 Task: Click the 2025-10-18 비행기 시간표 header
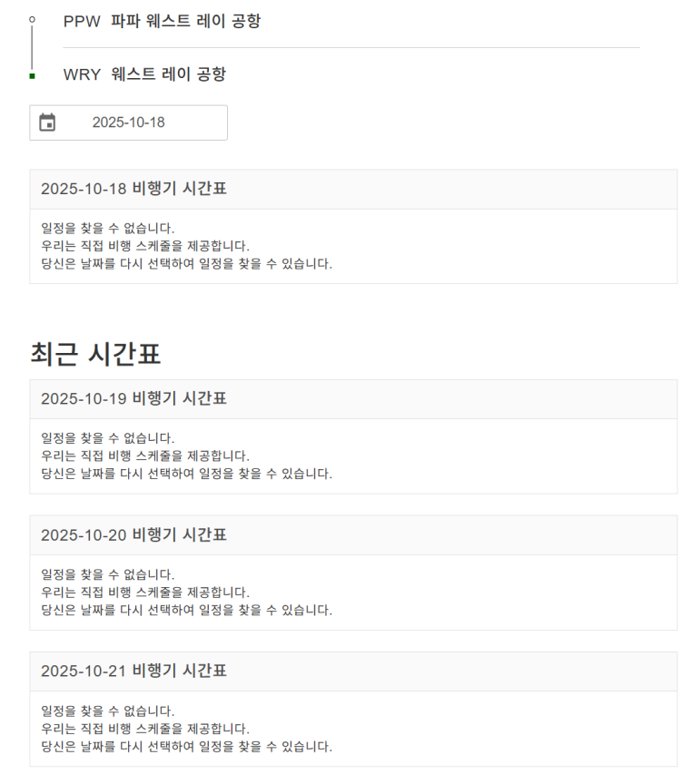coord(133,190)
